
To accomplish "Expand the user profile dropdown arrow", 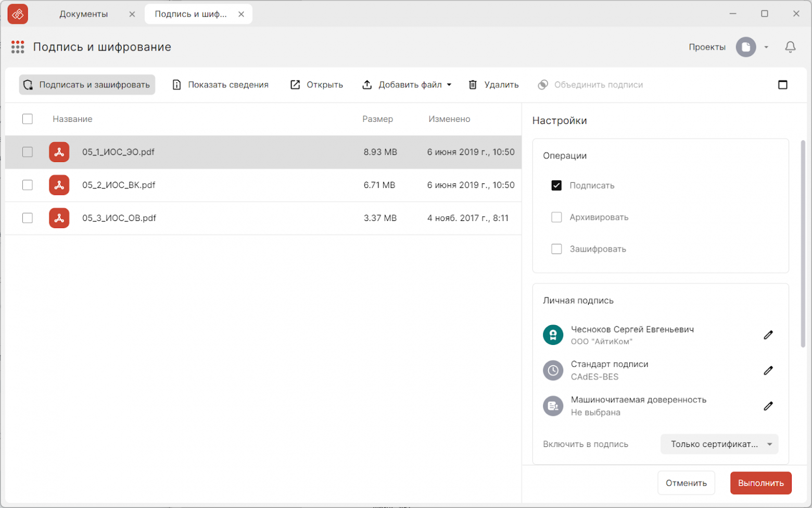I will pos(766,47).
